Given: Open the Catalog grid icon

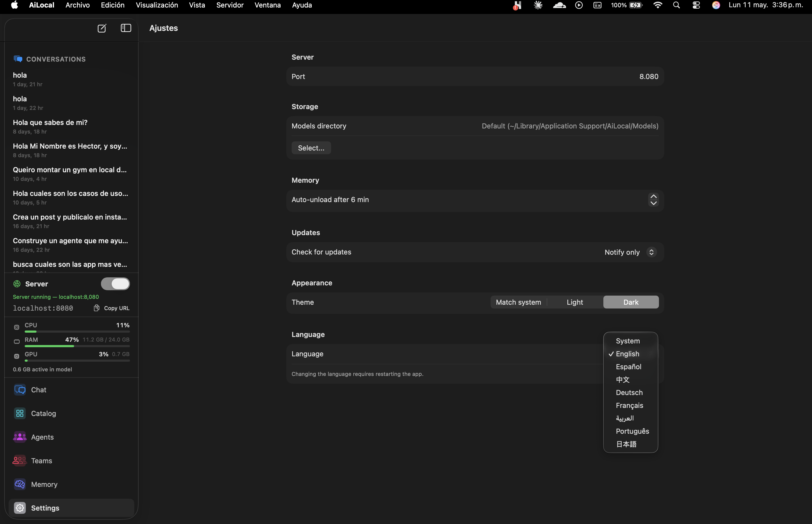Looking at the screenshot, I should [x=20, y=413].
